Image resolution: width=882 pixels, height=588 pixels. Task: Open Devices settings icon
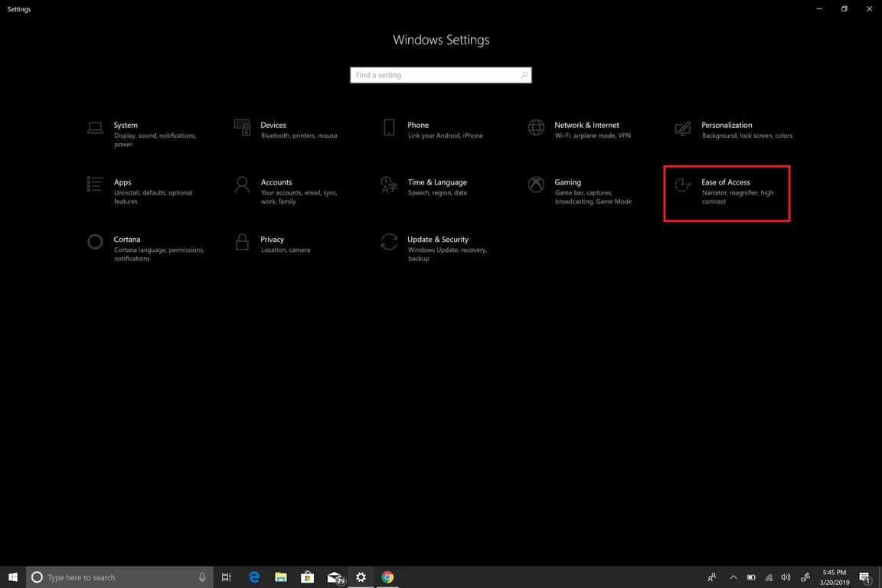coord(242,127)
